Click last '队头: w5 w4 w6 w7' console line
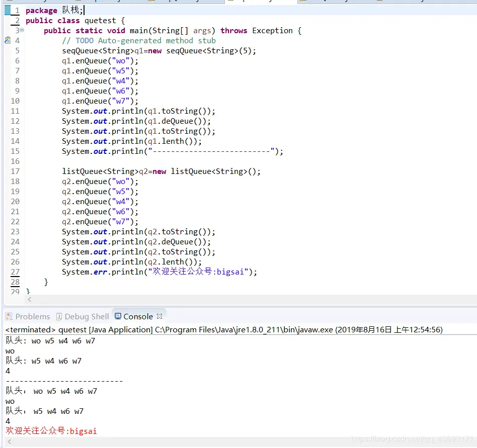This screenshot has width=477, height=448. click(44, 411)
